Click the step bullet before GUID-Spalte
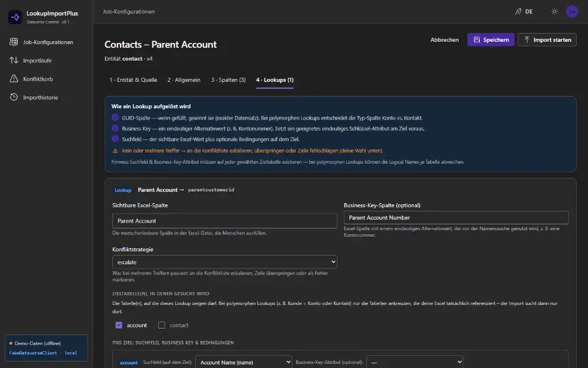 (115, 118)
